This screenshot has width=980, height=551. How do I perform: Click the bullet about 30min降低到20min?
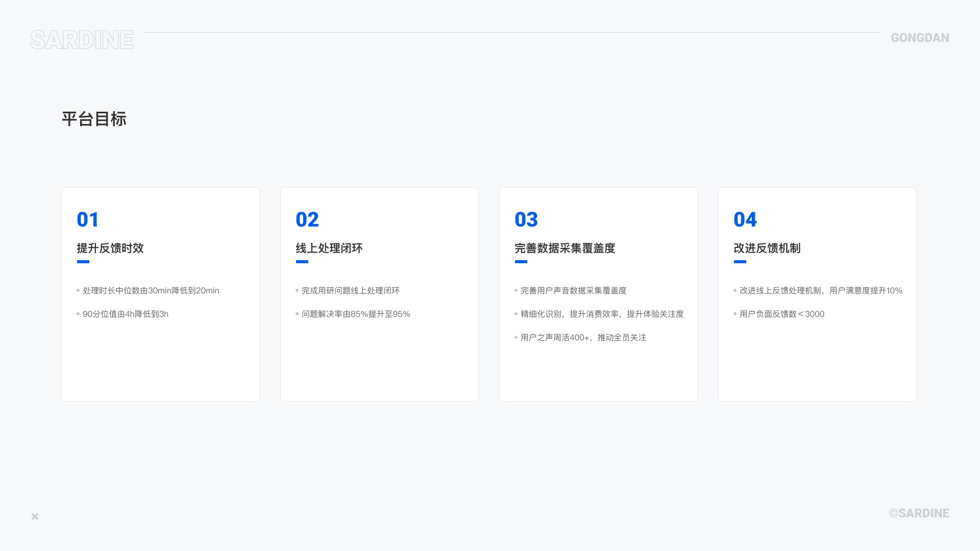click(x=151, y=290)
